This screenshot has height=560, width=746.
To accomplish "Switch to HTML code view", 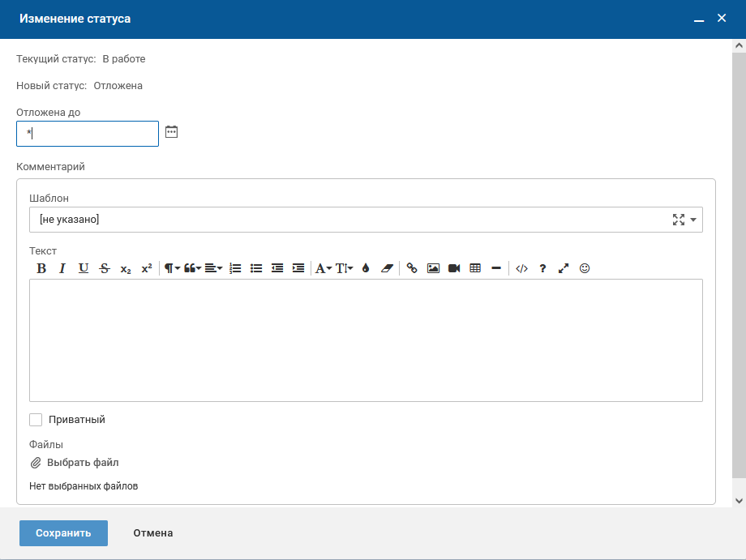I will coord(521,268).
